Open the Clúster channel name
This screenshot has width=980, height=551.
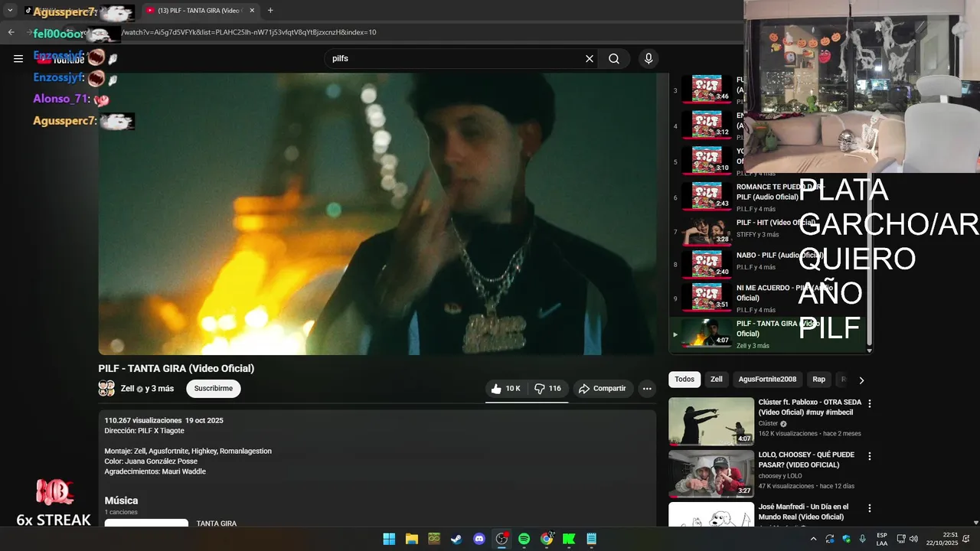[768, 423]
